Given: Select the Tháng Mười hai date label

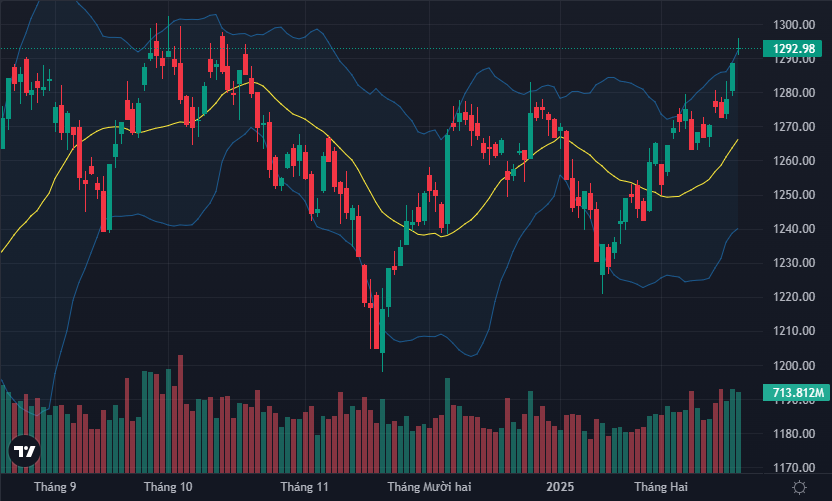Looking at the screenshot, I should pos(429,487).
